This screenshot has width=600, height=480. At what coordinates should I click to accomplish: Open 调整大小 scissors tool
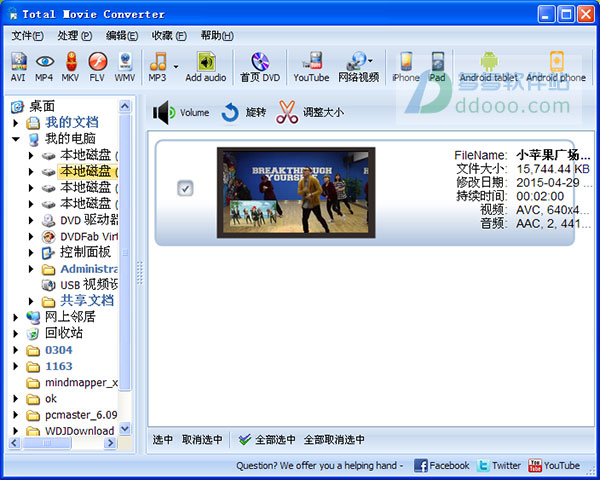point(310,113)
